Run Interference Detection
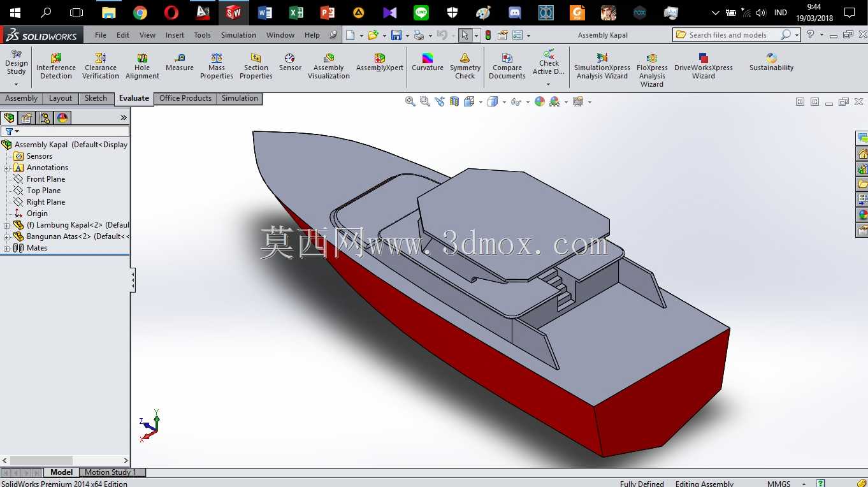The width and height of the screenshot is (868, 487). coord(56,66)
